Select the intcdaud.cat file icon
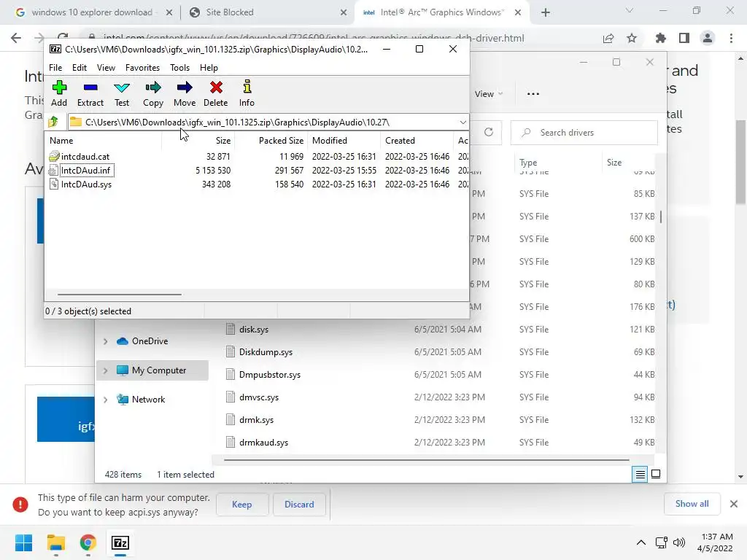 (x=54, y=156)
